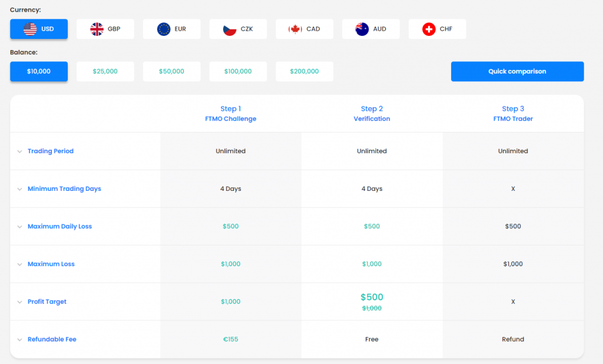The width and height of the screenshot is (603, 364).
Task: Open the Quick comparison view
Action: pyautogui.click(x=517, y=71)
